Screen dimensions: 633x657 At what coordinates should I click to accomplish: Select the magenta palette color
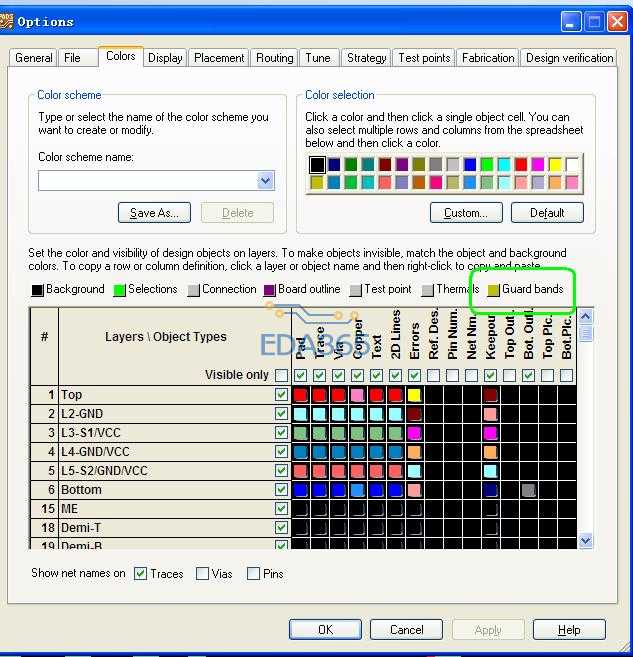coord(538,165)
